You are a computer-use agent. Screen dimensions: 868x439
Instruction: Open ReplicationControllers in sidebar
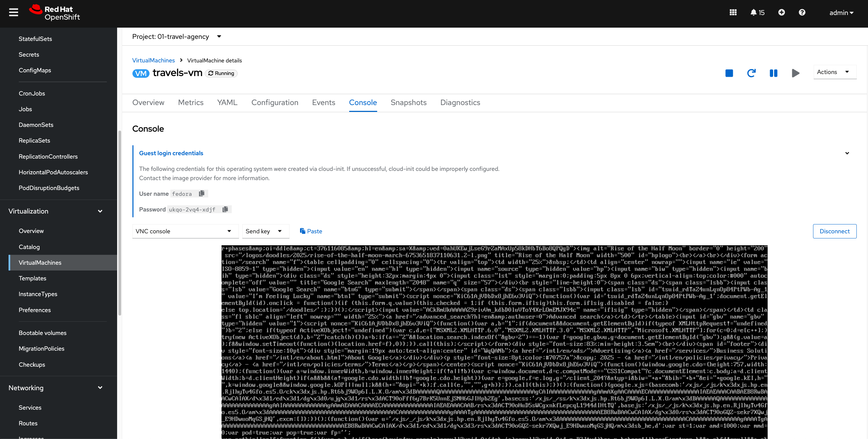click(48, 157)
